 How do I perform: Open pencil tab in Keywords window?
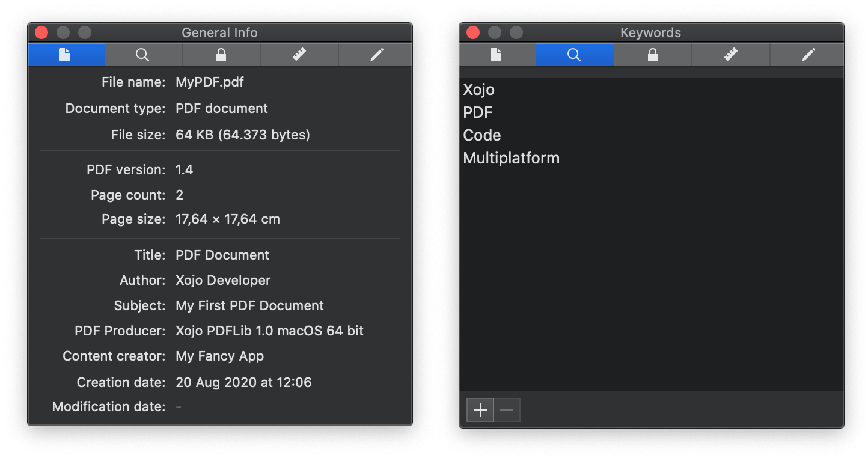click(x=807, y=55)
